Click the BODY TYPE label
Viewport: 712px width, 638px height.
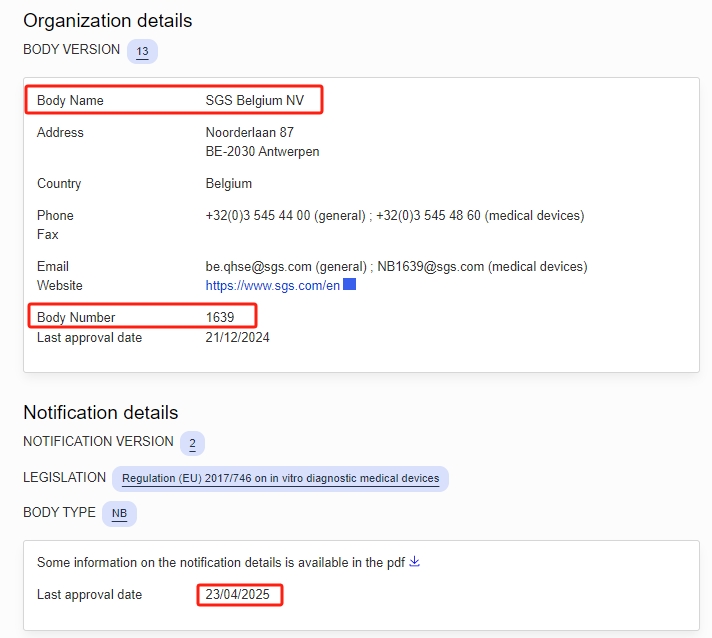pos(59,512)
